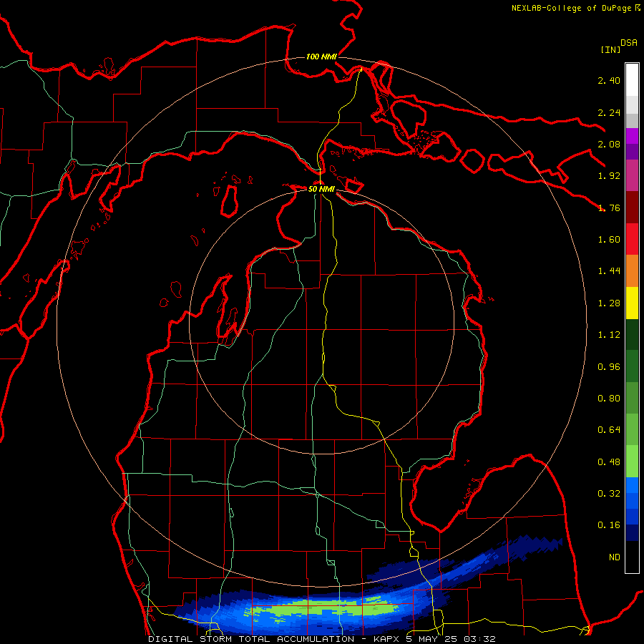Pick the pink legend swatch near 1.92
644x644 pixels.
pos(632,175)
